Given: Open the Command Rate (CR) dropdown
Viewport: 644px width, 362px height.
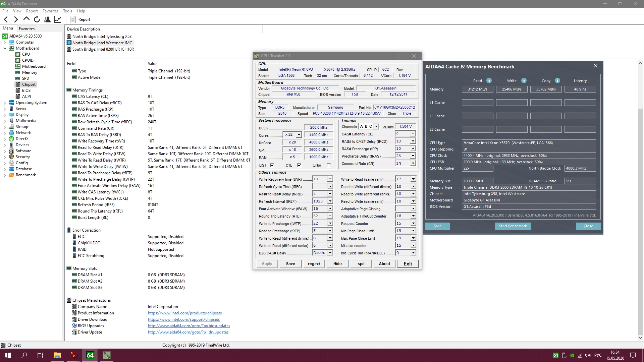Looking at the screenshot, I should pos(413,163).
